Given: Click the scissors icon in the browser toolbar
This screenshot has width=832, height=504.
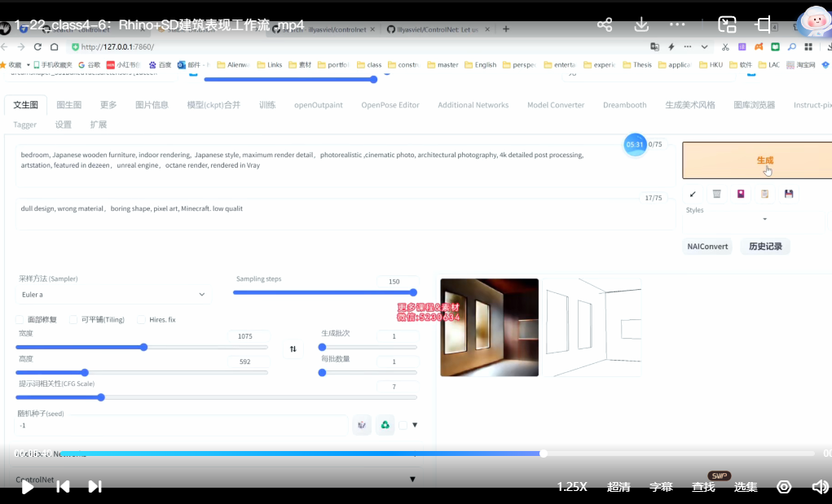Looking at the screenshot, I should pos(724,46).
